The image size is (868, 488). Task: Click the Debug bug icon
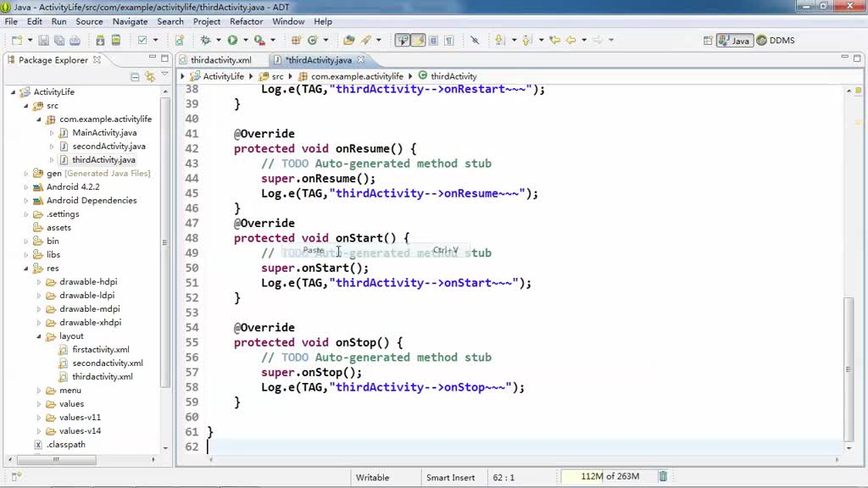point(205,41)
